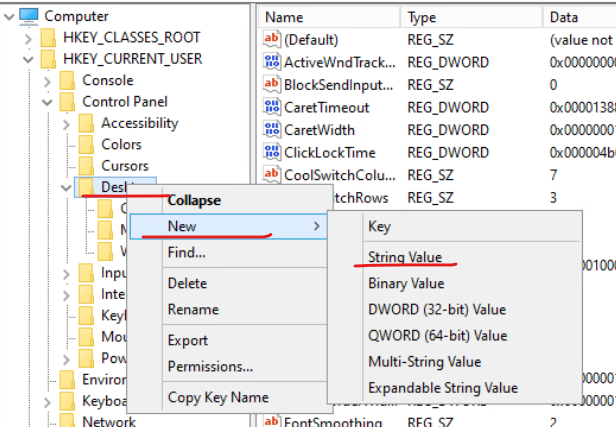This screenshot has width=616, height=427.
Task: Select the HKEY_CURRENT_USER folder icon
Action: pyautogui.click(x=48, y=59)
